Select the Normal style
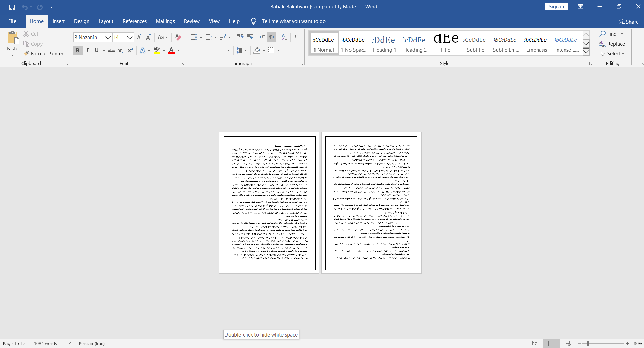Screen dimensions: 644x348 324,43
